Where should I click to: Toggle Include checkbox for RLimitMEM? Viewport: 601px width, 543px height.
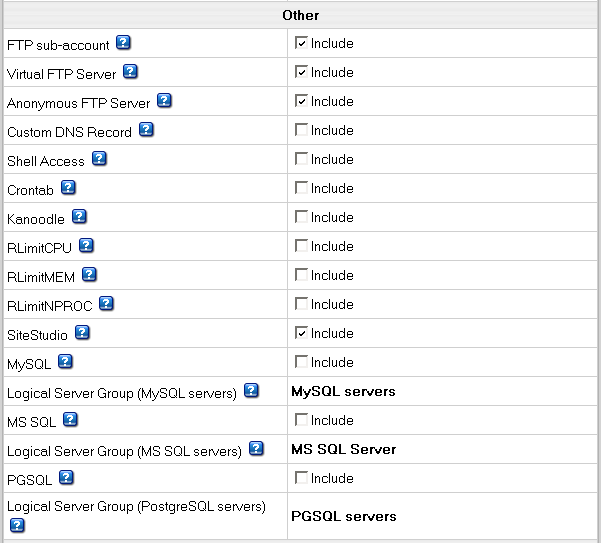pos(301,275)
